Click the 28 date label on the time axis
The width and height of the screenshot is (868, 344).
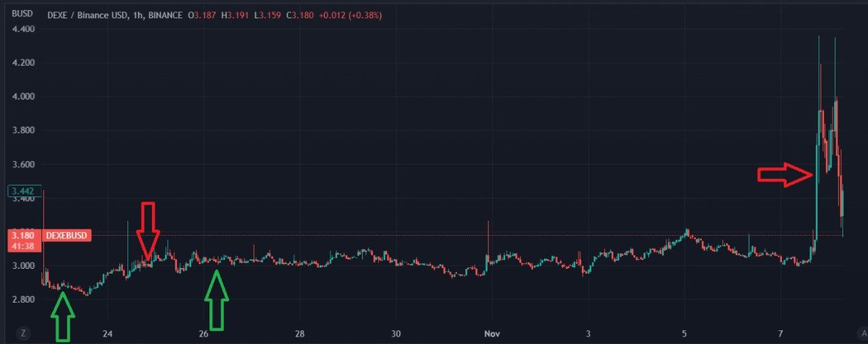(299, 334)
